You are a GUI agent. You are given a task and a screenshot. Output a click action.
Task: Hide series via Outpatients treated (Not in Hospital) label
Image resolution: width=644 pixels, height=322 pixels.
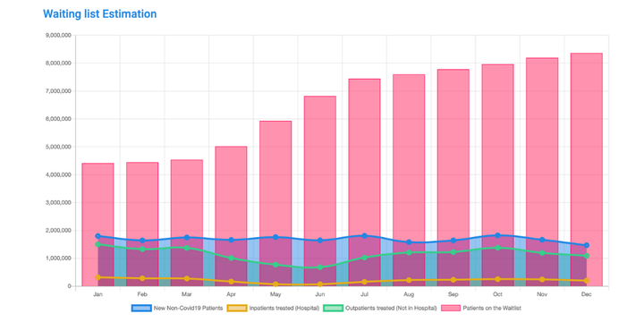click(x=391, y=308)
